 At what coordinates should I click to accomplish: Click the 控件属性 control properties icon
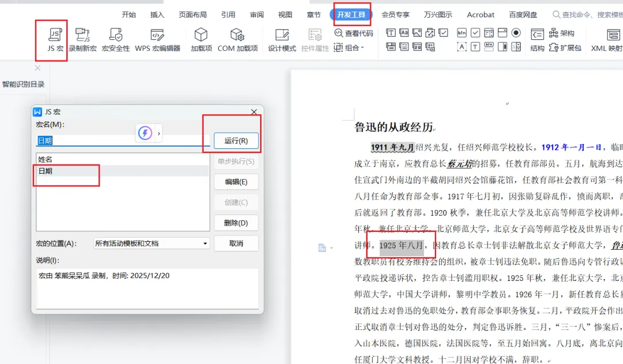point(315,40)
